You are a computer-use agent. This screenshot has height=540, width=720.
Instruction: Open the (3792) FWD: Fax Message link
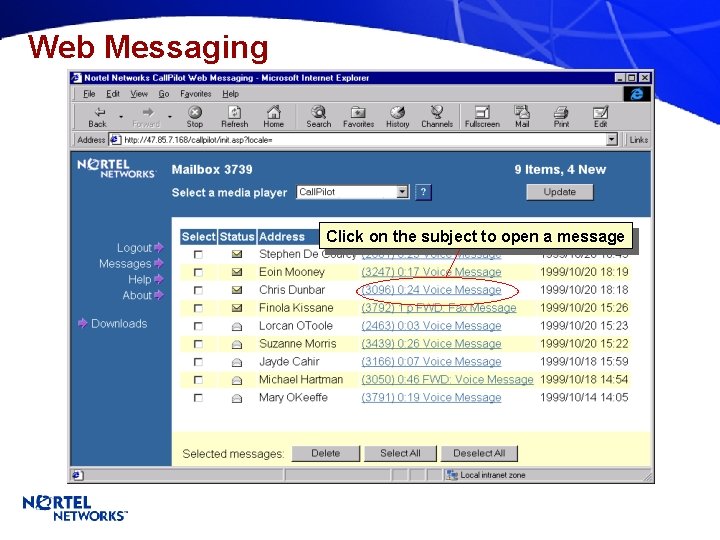[439, 308]
